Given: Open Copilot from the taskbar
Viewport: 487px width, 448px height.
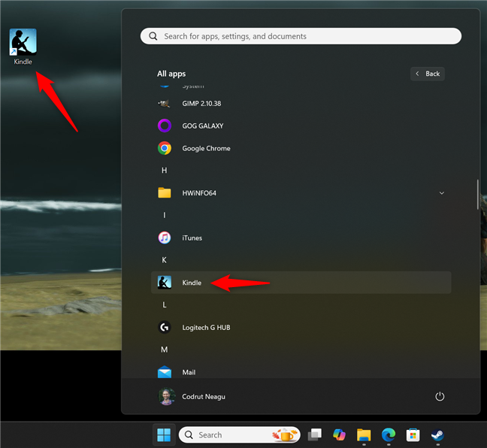Looking at the screenshot, I should click(x=339, y=435).
